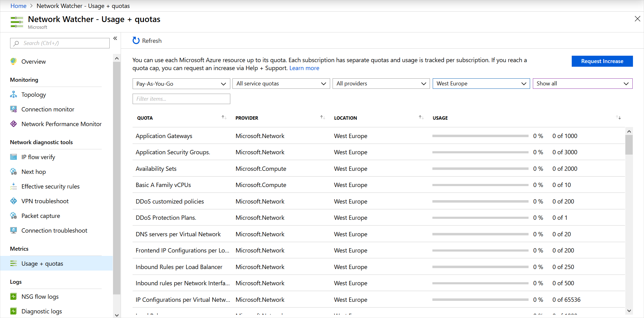Viewport: 644px width, 318px height.
Task: Click the Refresh button label
Action: (152, 41)
